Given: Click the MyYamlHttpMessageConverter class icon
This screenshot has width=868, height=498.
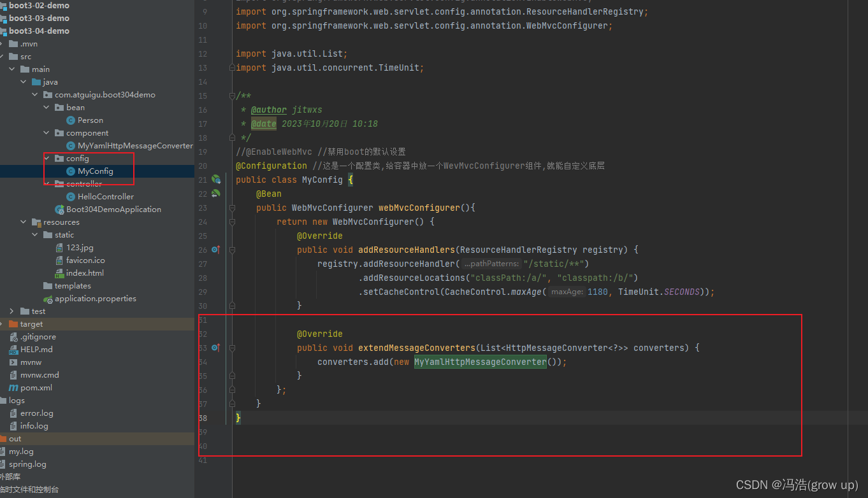Looking at the screenshot, I should coord(71,146).
